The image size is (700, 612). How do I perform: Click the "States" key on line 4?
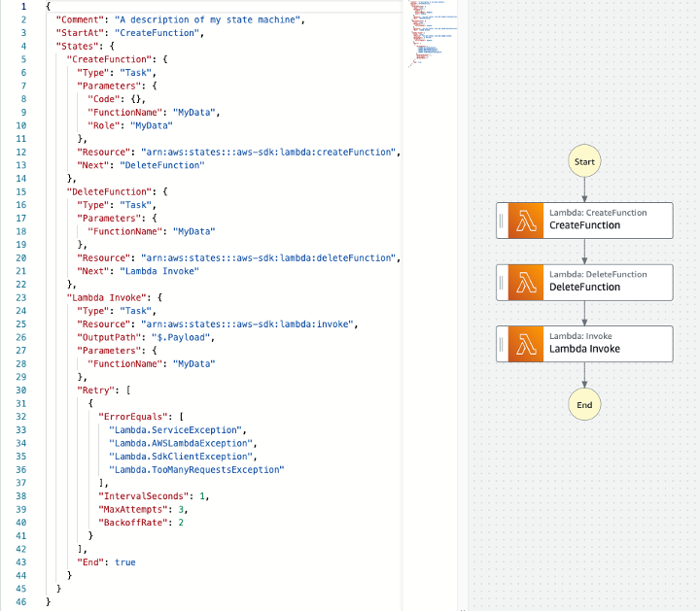(77, 46)
